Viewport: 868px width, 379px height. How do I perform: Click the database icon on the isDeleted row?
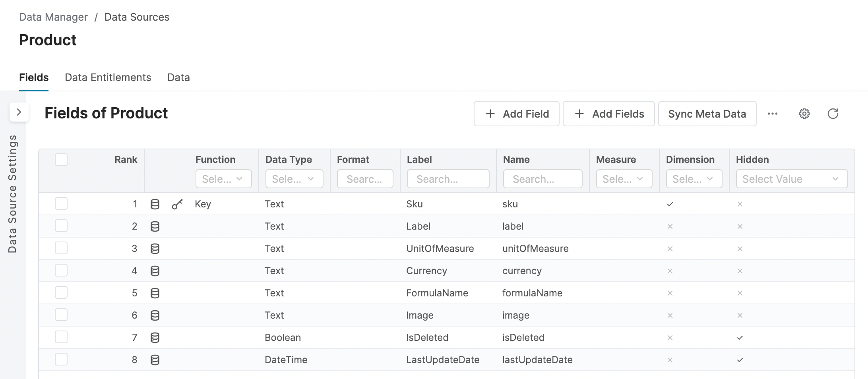[155, 337]
